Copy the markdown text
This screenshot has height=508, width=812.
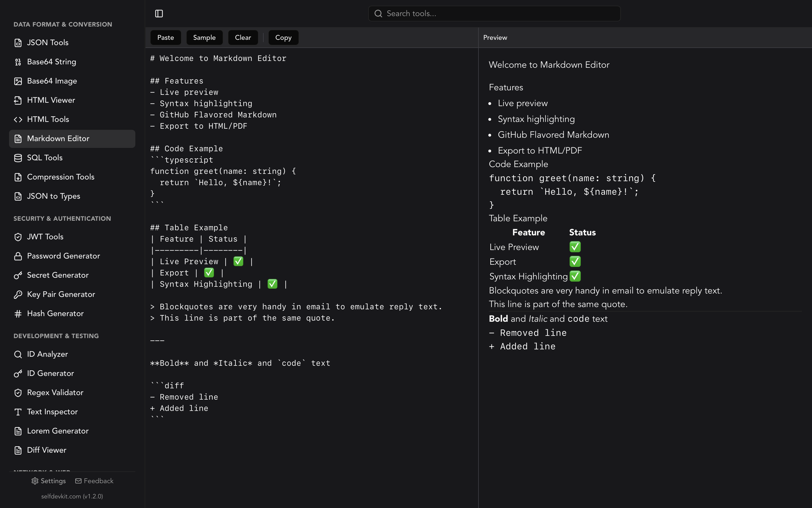[x=283, y=37]
